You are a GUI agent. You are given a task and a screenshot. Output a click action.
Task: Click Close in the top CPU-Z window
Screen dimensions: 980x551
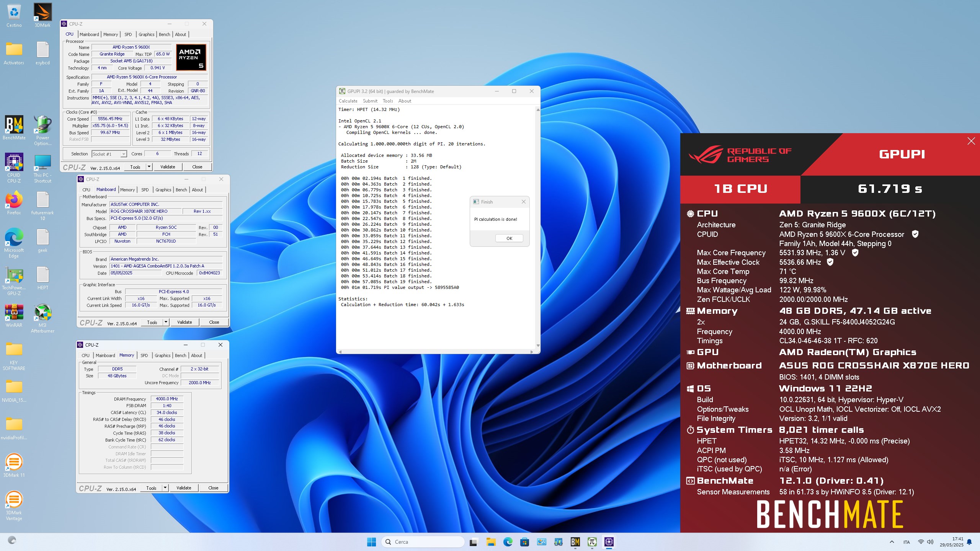click(197, 167)
